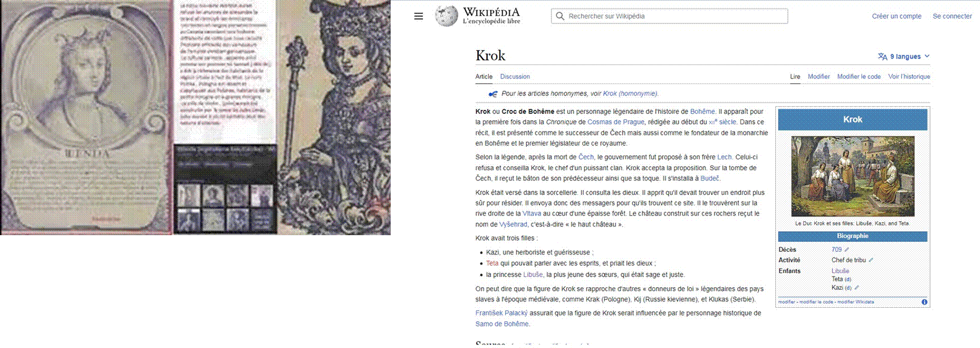Open the Budeč link

(x=709, y=179)
